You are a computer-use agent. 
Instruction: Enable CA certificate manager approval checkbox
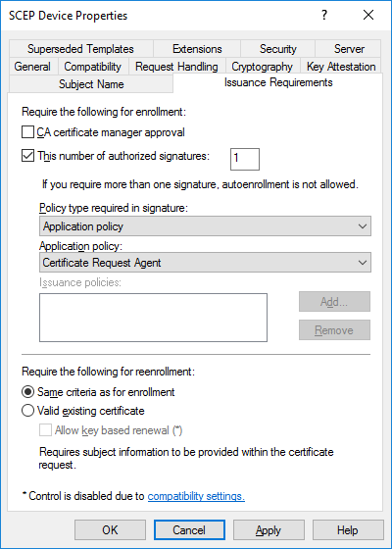click(x=28, y=132)
